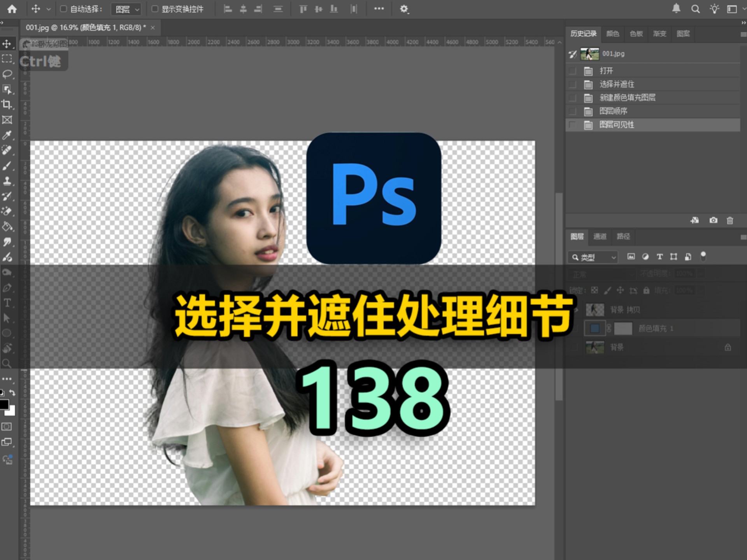Open the 类型 layer filter dropdown
This screenshot has width=747, height=560.
pyautogui.click(x=593, y=257)
